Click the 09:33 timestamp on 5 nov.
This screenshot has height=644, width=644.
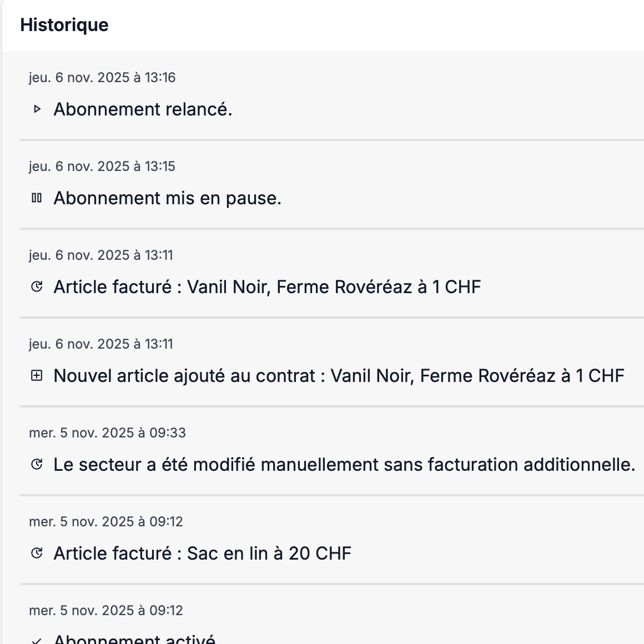pos(107,433)
